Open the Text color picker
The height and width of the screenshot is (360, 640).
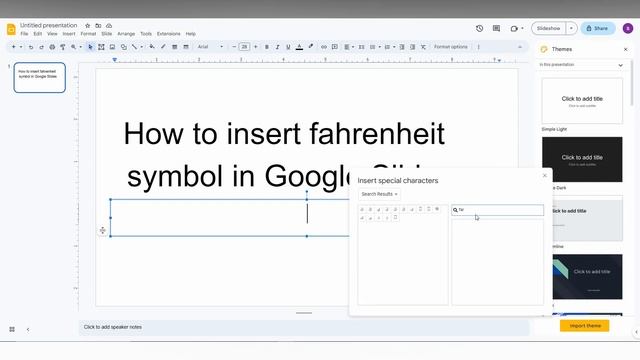(299, 47)
